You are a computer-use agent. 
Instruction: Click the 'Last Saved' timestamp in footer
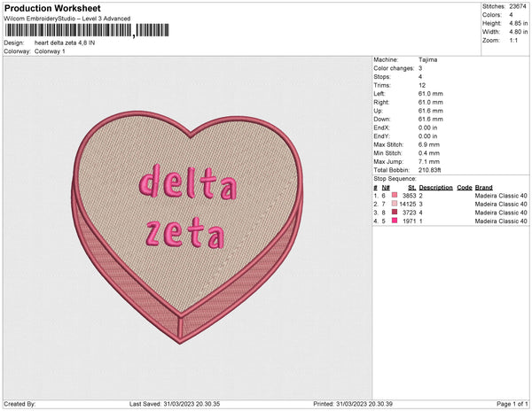pos(175,404)
